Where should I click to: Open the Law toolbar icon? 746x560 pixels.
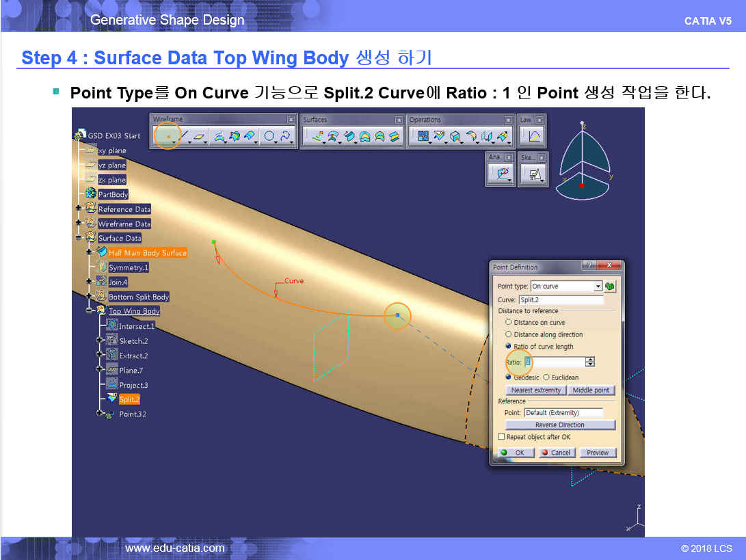coord(533,137)
